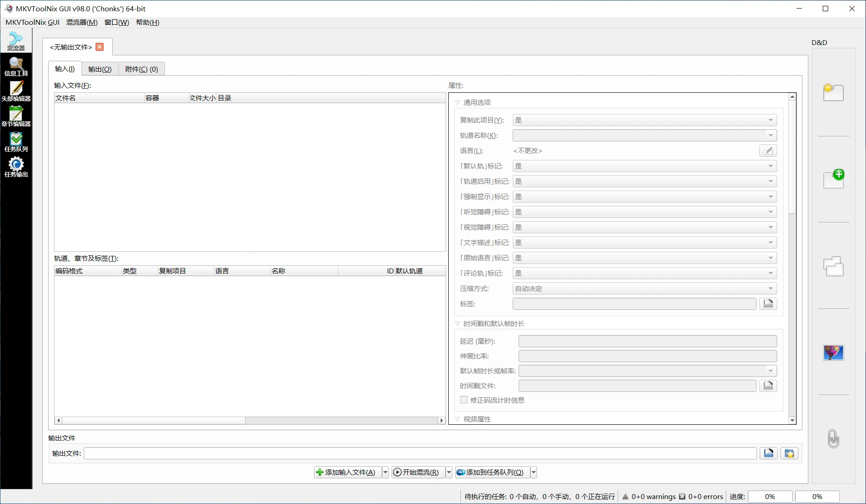Switch to the 任务队列 view
The width and height of the screenshot is (866, 504).
[16, 142]
